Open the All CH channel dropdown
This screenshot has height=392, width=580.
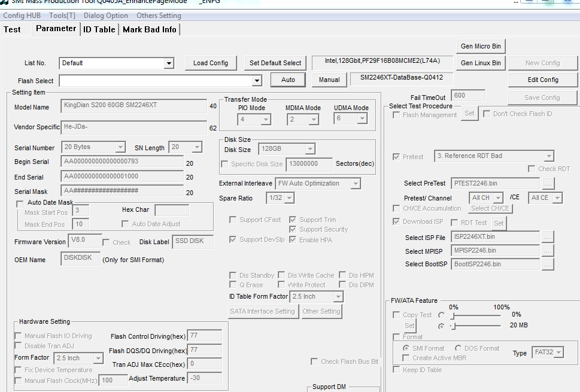(498, 198)
